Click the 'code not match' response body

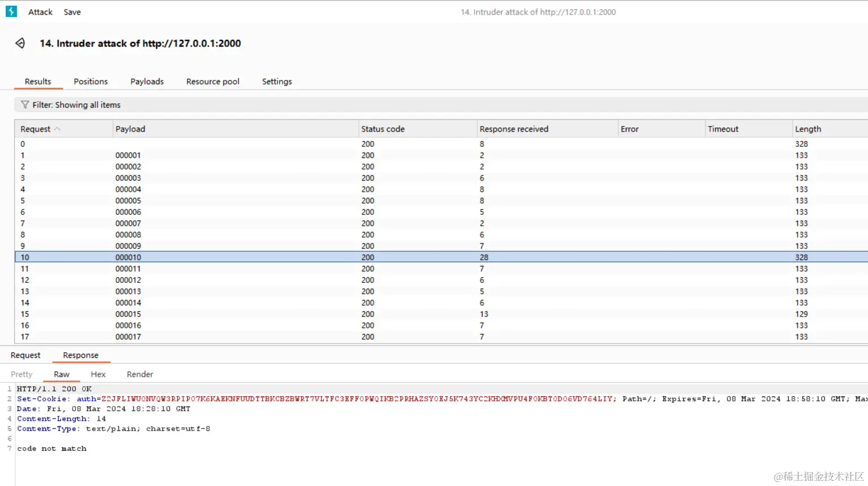(52, 449)
